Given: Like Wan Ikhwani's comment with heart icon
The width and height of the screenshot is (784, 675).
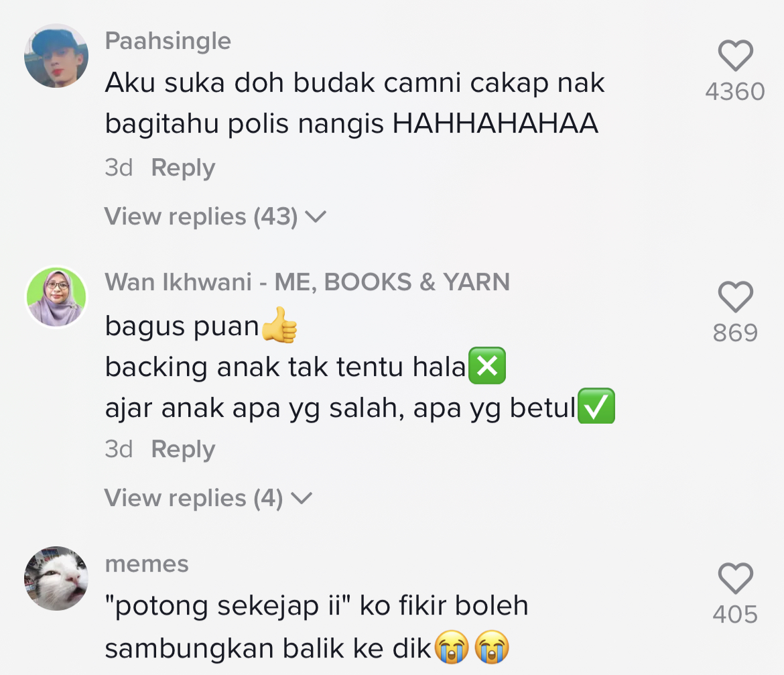Looking at the screenshot, I should pos(736,296).
